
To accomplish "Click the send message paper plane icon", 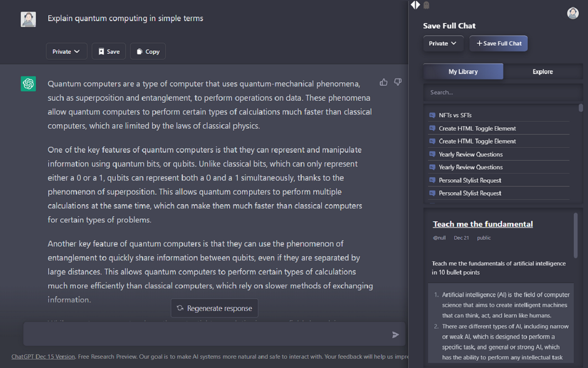I will tap(396, 335).
